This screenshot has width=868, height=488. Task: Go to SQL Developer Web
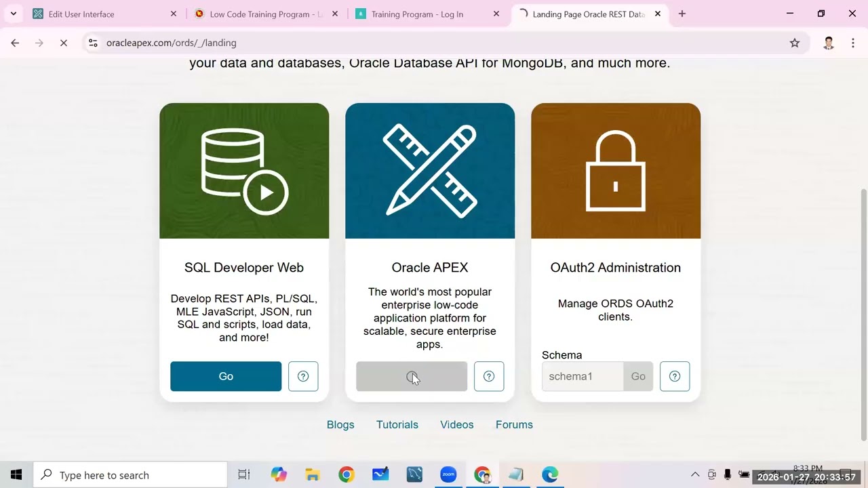click(226, 376)
